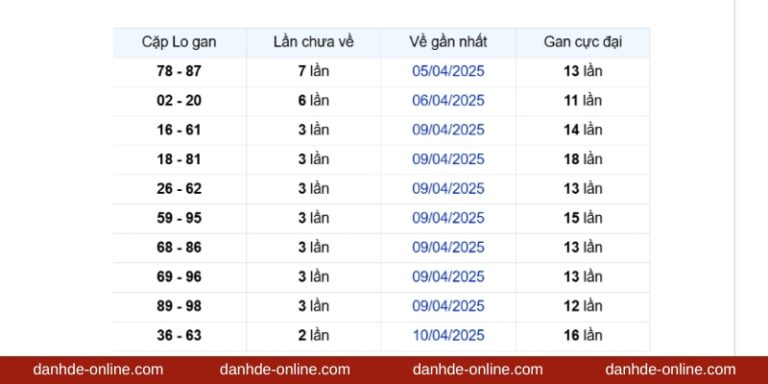
Task: Open the 05/04/2025 date link
Action: click(x=448, y=72)
